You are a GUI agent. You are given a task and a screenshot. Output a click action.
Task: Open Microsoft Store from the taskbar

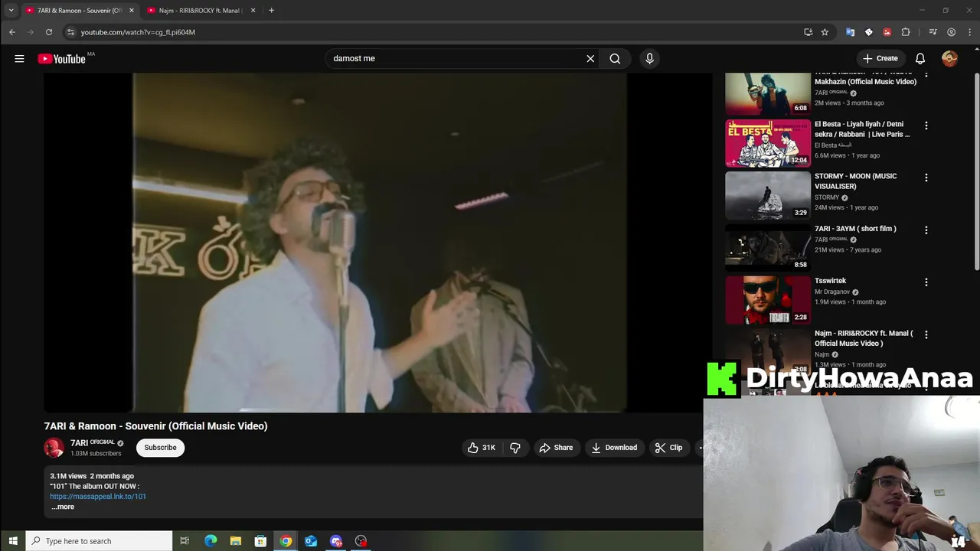coord(260,541)
